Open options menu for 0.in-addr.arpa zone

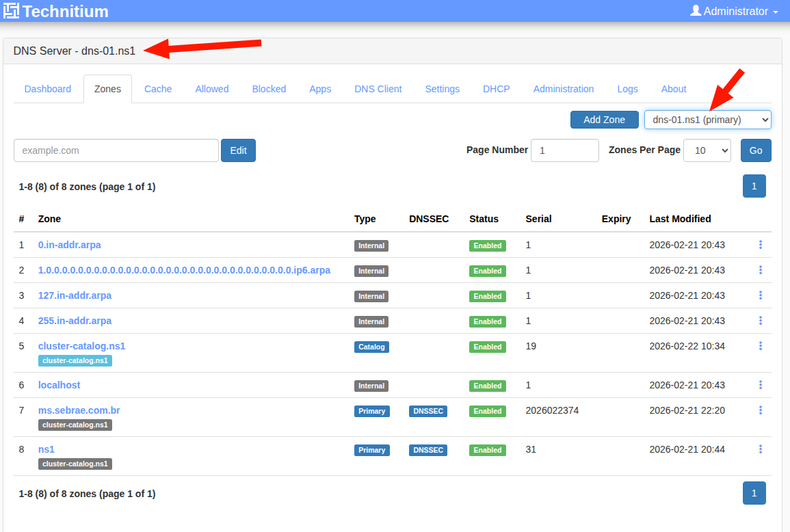click(x=760, y=245)
